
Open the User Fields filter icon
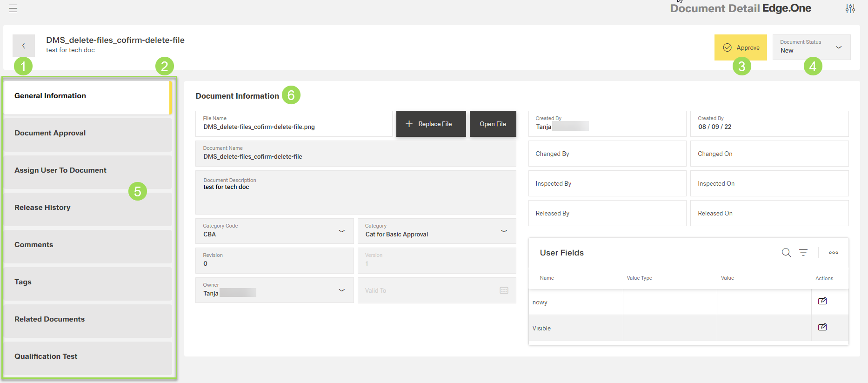[803, 253]
